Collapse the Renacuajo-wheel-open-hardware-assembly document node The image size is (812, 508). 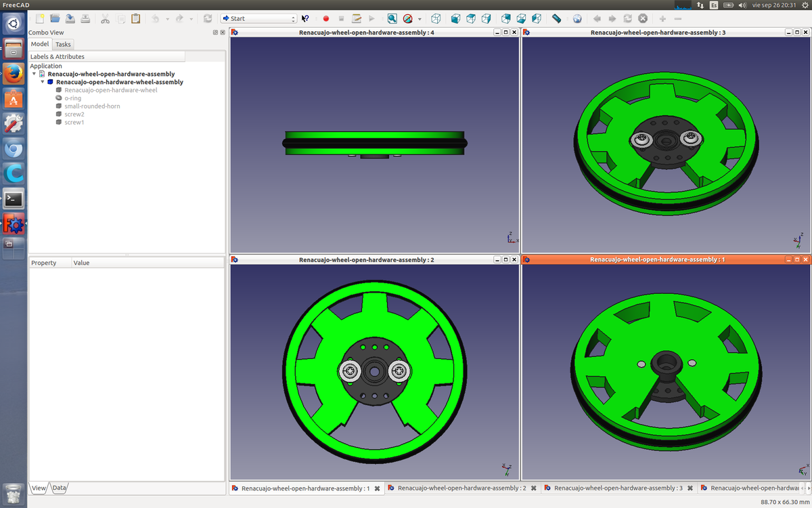tap(35, 74)
